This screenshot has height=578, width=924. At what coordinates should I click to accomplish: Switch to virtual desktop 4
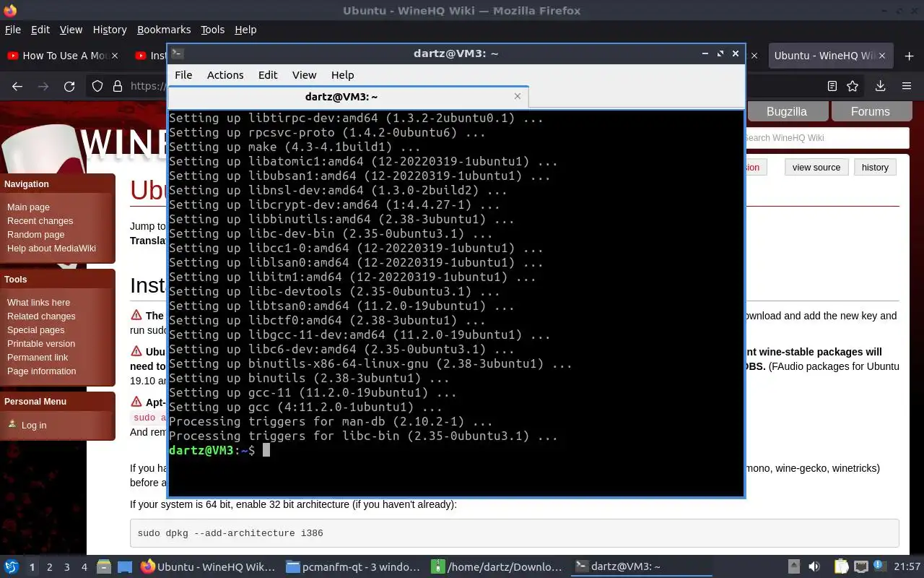click(84, 567)
